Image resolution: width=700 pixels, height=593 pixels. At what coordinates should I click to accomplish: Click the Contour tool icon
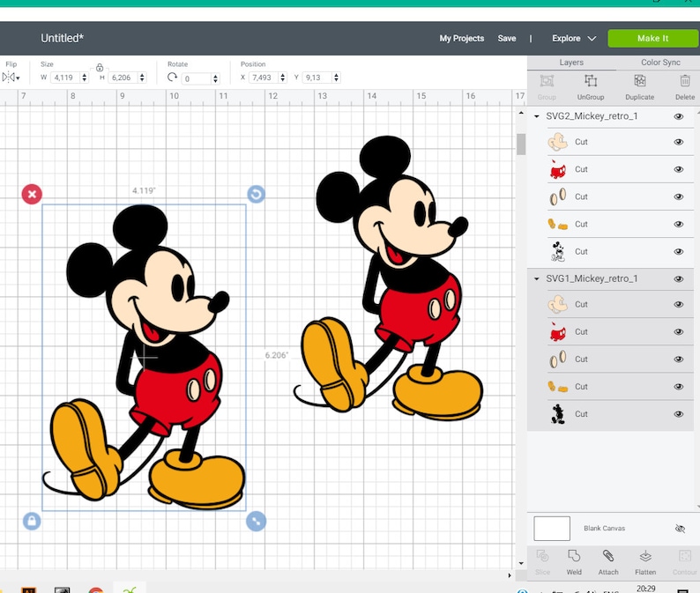[684, 556]
